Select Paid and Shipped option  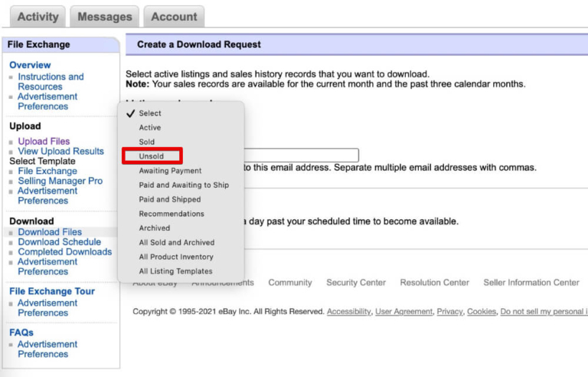[169, 199]
